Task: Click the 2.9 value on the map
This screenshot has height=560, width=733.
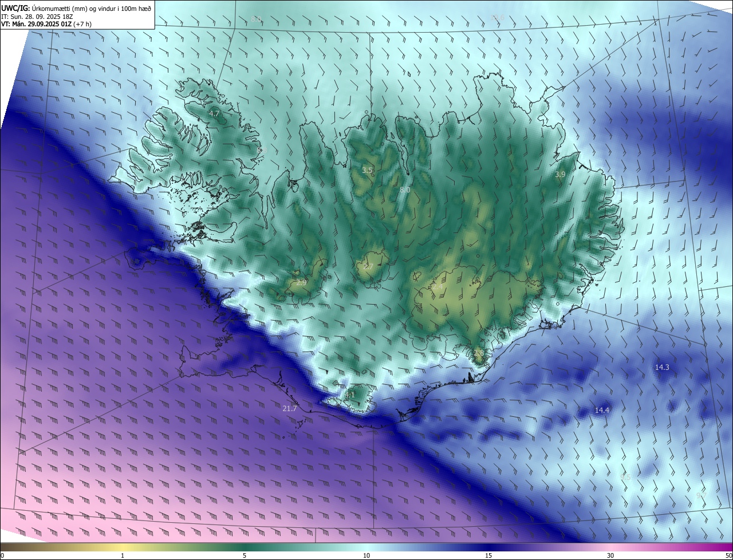Action: (301, 282)
